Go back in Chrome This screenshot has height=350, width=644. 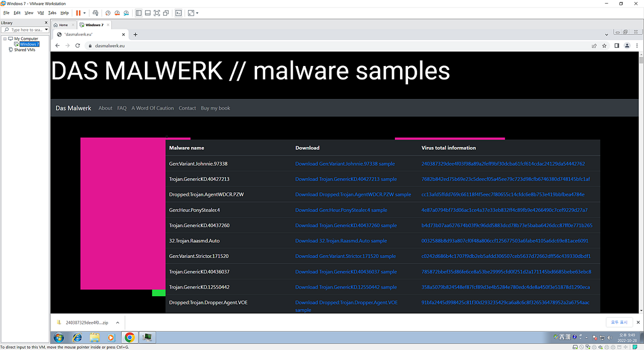[57, 45]
